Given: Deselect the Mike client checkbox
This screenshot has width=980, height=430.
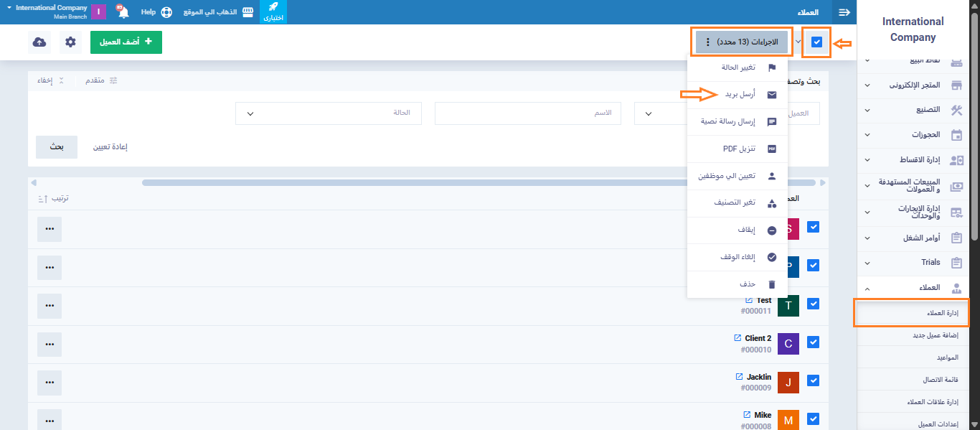Looking at the screenshot, I should (813, 419).
